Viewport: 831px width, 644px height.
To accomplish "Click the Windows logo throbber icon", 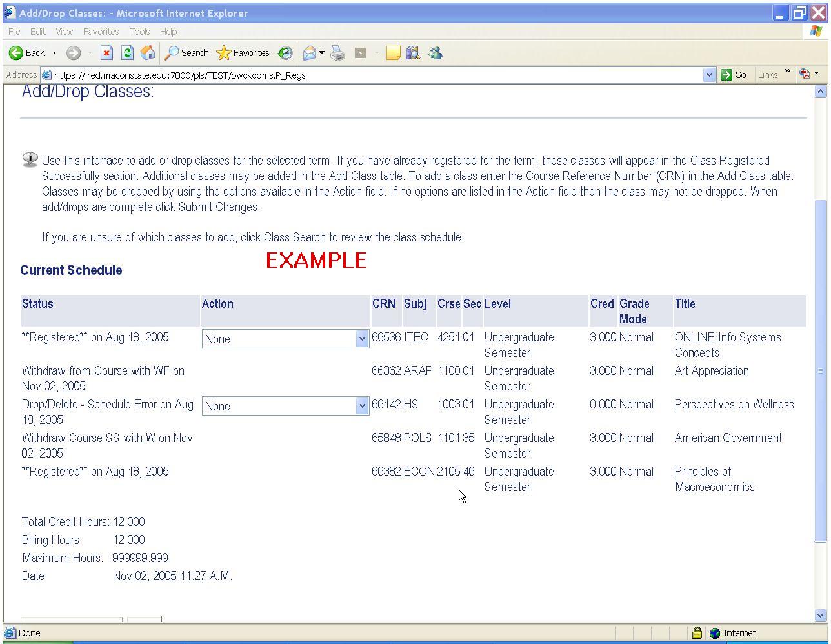I will point(816,31).
